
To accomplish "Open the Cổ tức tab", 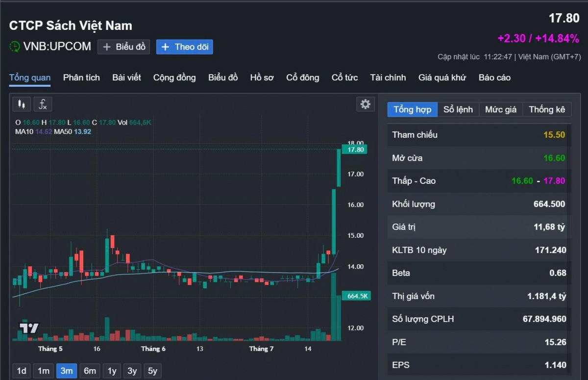I will point(344,77).
